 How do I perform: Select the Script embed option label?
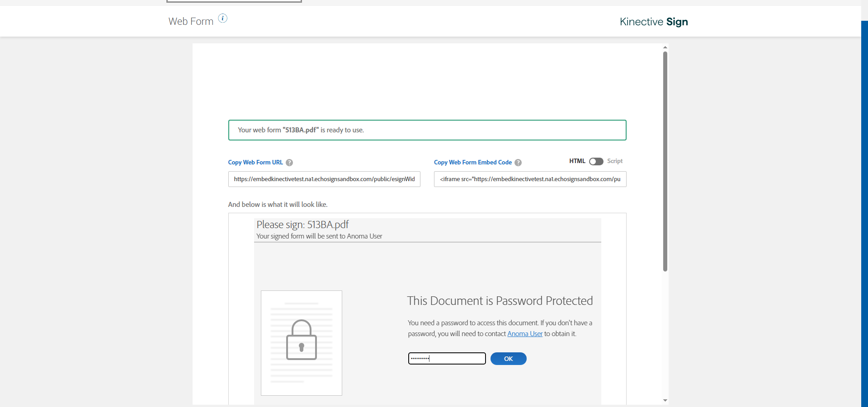pyautogui.click(x=615, y=161)
